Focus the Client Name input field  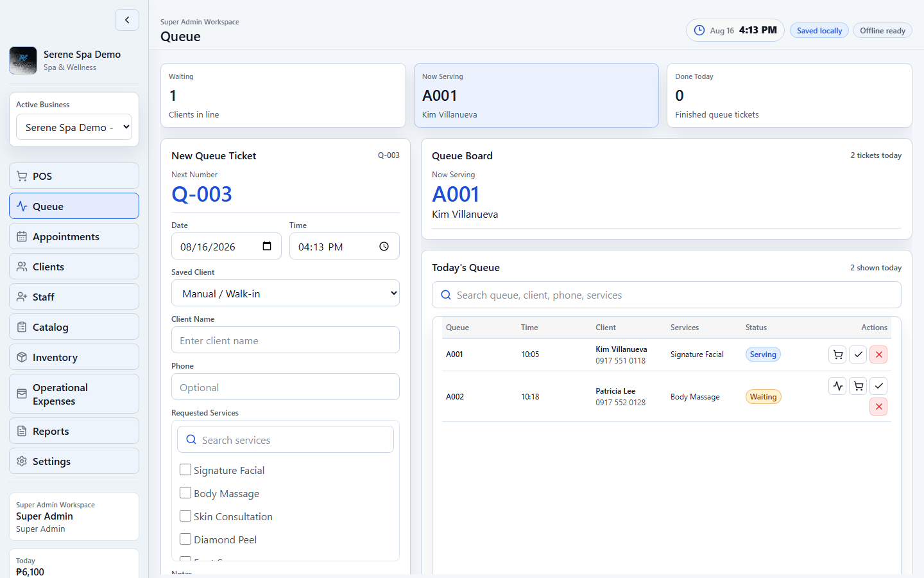click(x=286, y=340)
